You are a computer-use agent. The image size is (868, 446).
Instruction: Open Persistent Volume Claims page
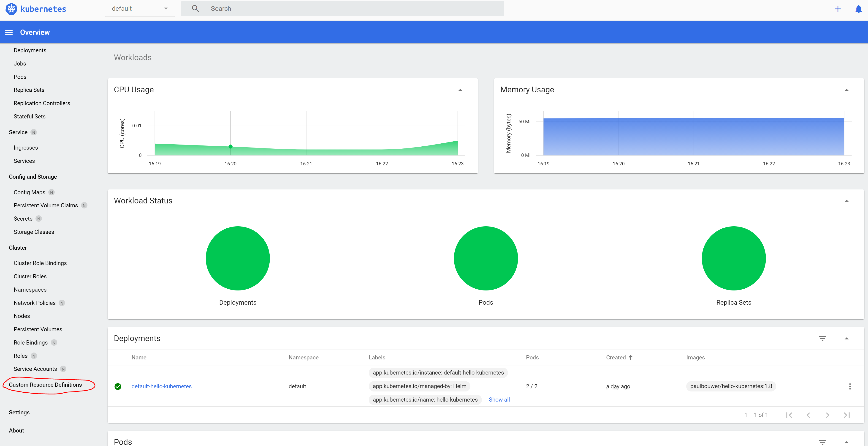click(46, 205)
